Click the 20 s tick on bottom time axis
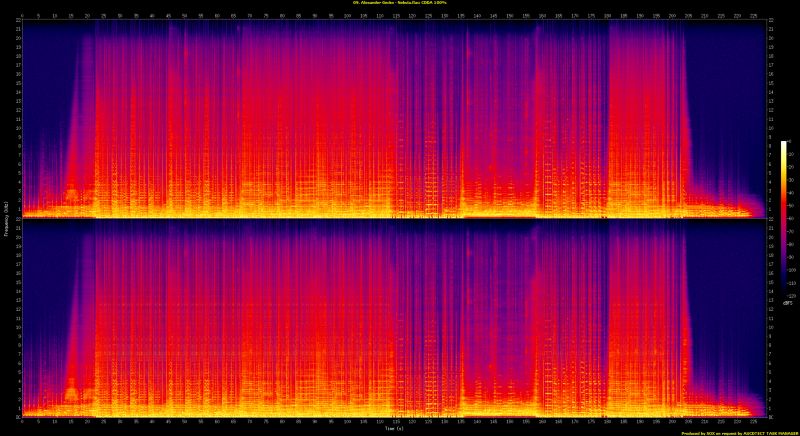800x436 pixels. (87, 422)
